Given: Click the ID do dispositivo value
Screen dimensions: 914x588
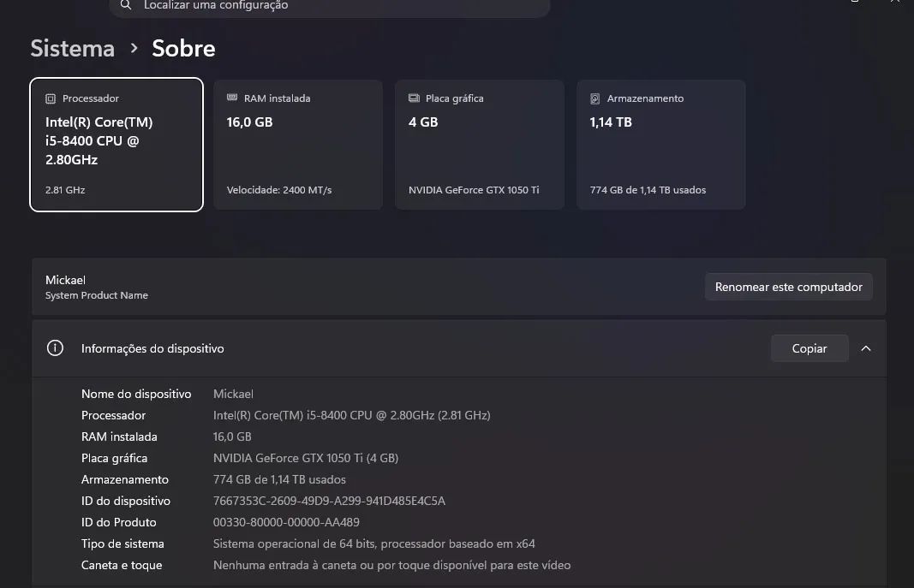Looking at the screenshot, I should tap(329, 501).
